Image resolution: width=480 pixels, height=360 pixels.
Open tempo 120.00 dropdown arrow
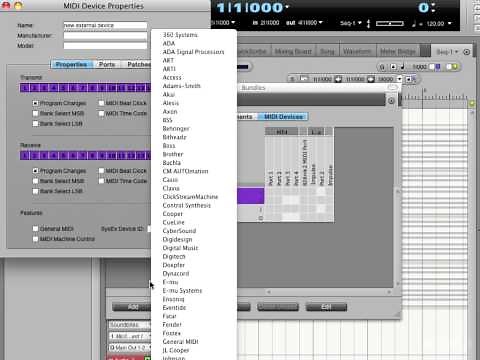pos(450,23)
